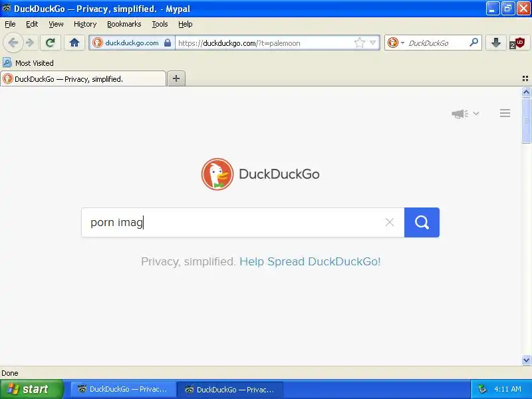Viewport: 532px width, 399px height.
Task: Open the Downloads arrow button
Action: 495,43
